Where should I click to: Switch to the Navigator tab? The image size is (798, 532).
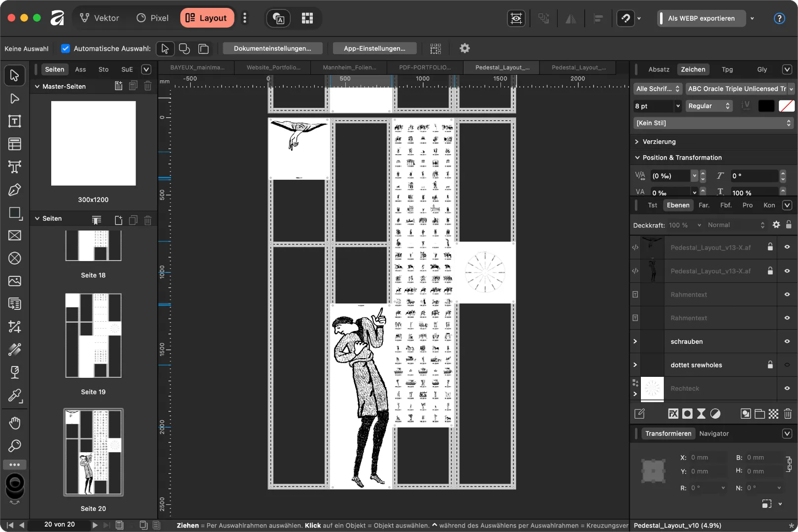click(x=715, y=433)
